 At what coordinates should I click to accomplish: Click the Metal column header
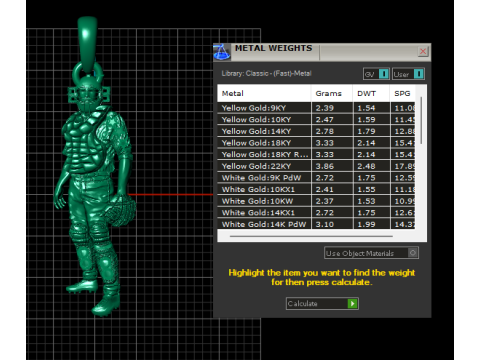[x=264, y=93]
